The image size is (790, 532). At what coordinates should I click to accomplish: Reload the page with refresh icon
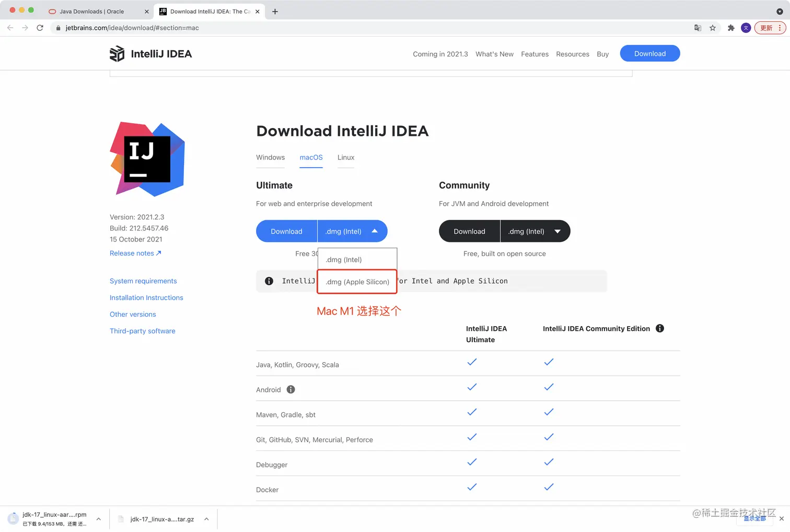tap(40, 28)
